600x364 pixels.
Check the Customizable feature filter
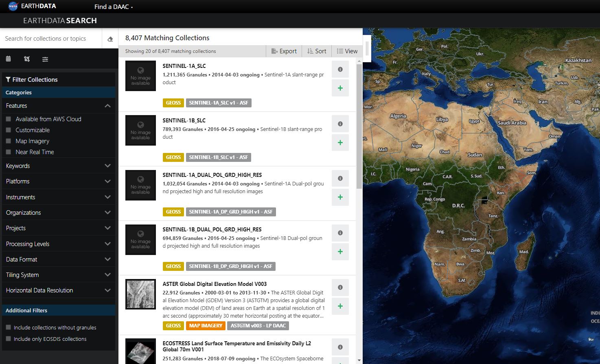(8, 130)
